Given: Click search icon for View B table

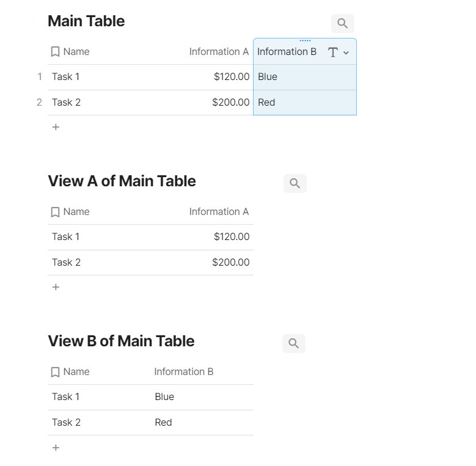Looking at the screenshot, I should [x=293, y=343].
